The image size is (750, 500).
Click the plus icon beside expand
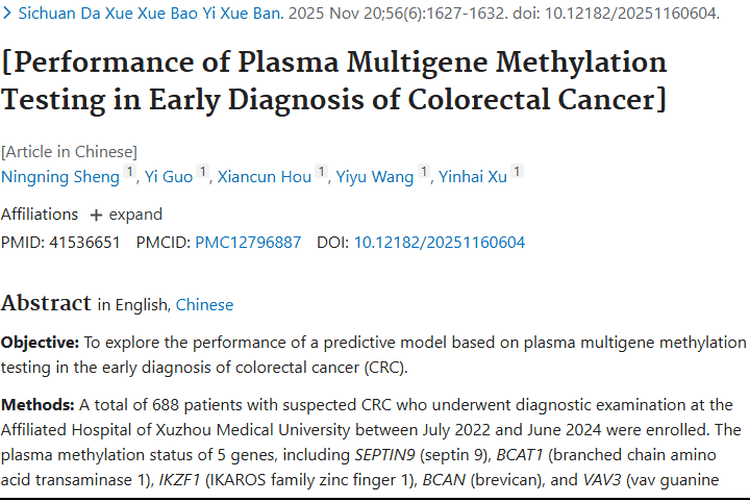pos(96,214)
